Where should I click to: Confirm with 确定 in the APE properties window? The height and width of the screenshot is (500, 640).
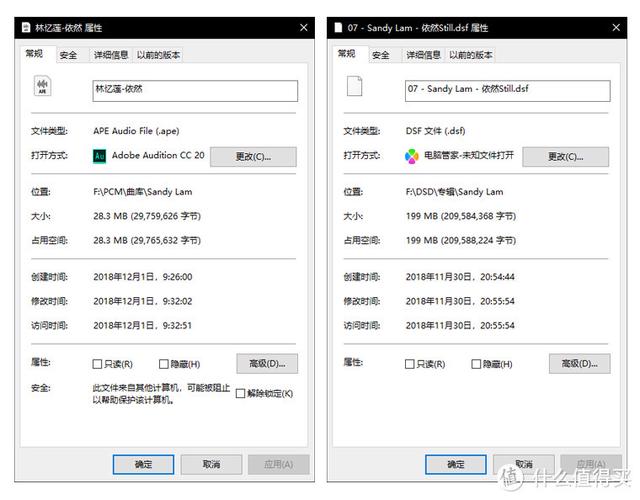[143, 464]
